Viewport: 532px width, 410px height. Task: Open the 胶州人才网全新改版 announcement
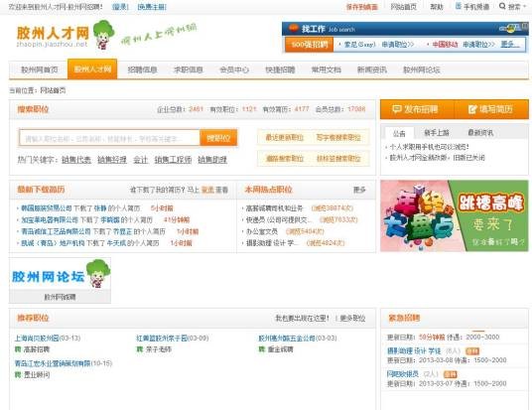[x=437, y=158]
